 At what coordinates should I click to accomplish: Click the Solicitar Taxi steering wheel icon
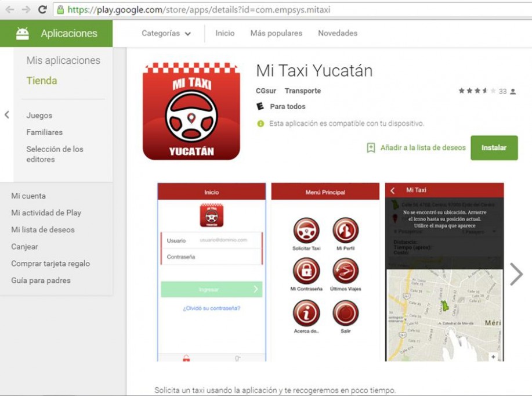(x=306, y=231)
